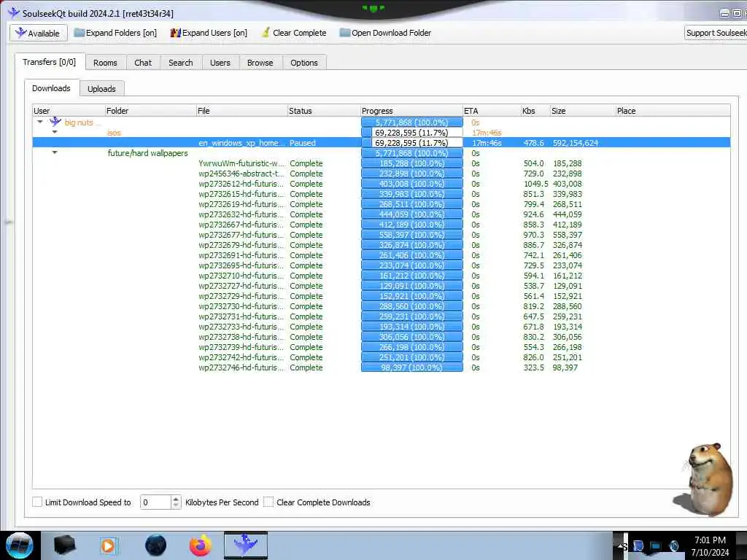Select the paused en_windows_xp_home file
Screen dimensions: 747x560
click(x=381, y=142)
